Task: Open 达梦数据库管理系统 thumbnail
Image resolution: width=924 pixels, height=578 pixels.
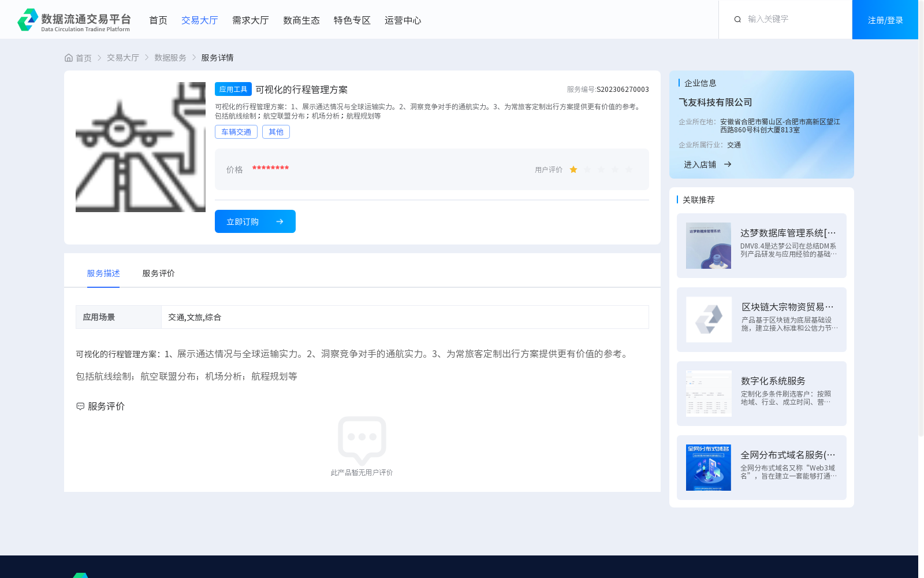Action: pos(709,246)
